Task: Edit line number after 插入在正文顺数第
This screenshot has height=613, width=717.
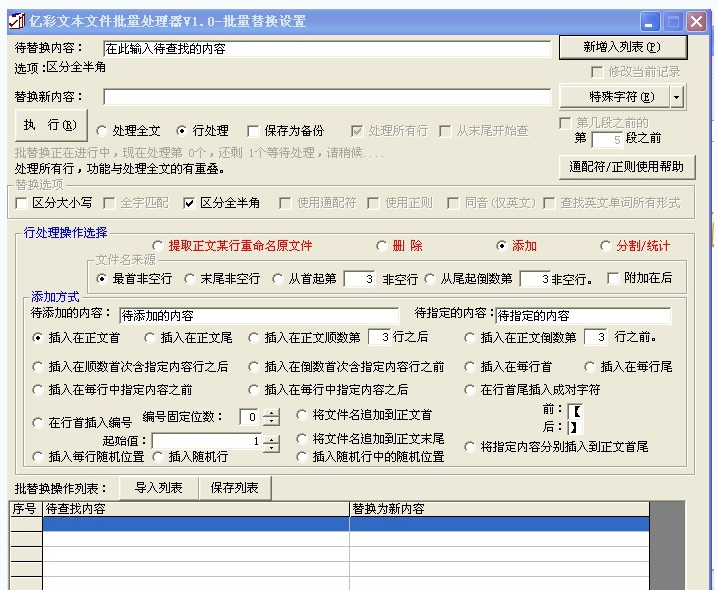Action: 379,337
